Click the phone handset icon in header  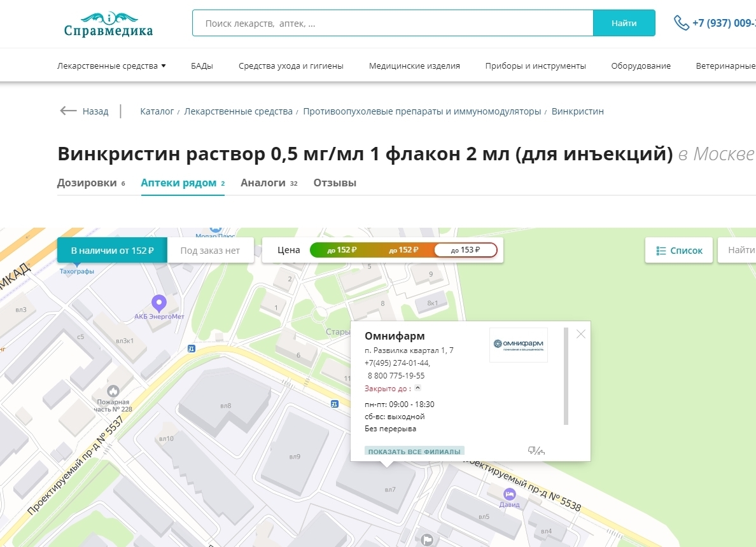click(681, 23)
